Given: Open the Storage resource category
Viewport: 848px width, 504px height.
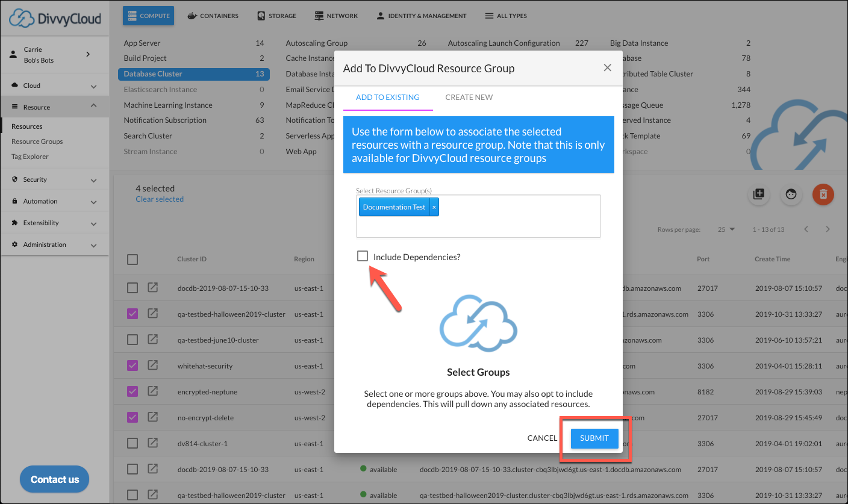Looking at the screenshot, I should click(x=276, y=16).
